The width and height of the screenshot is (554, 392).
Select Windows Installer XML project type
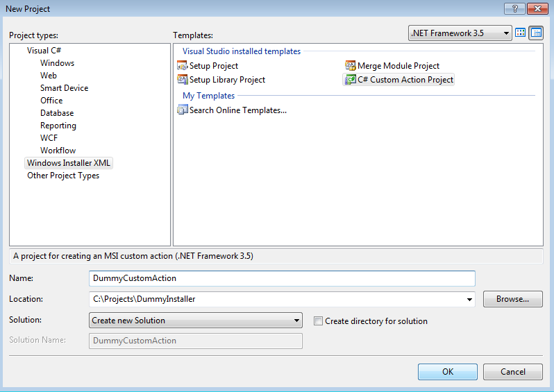[x=69, y=163]
